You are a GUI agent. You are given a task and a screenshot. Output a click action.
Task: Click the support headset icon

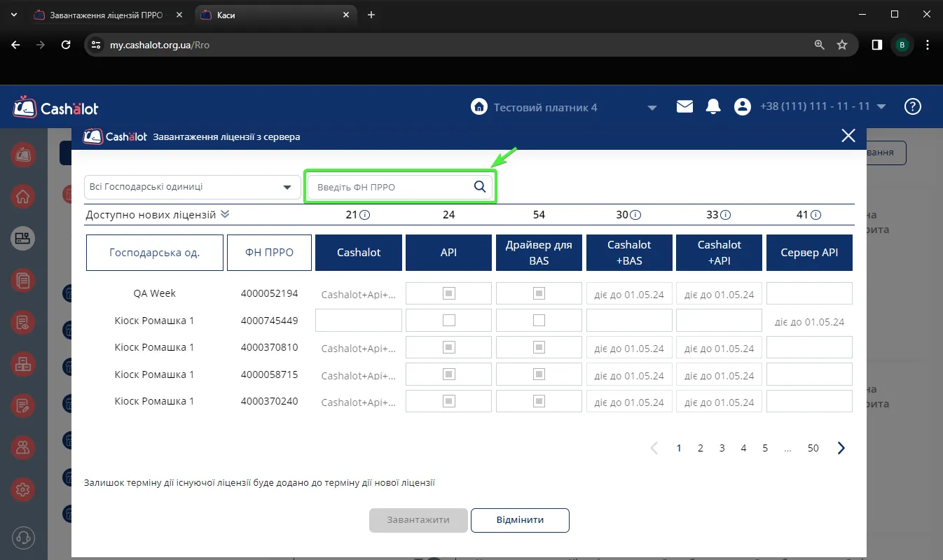pos(23,538)
